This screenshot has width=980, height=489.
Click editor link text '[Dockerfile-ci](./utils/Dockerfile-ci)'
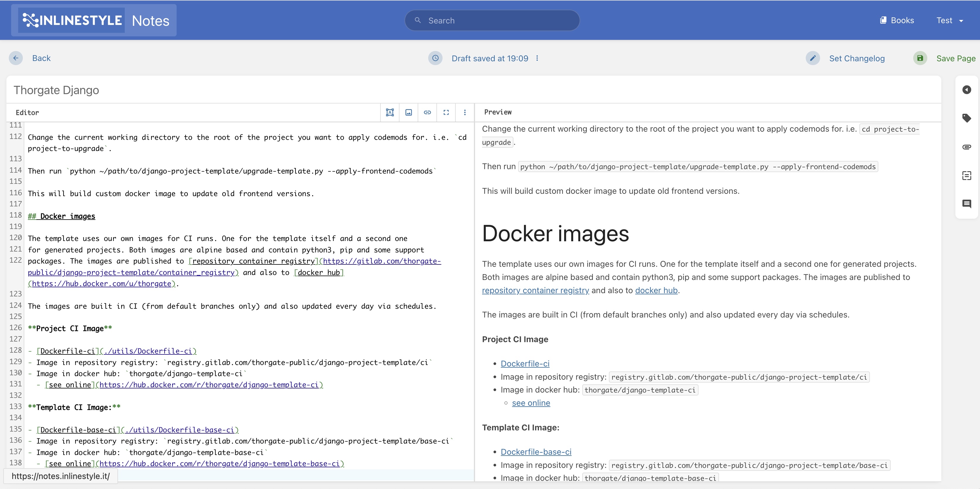pos(116,351)
